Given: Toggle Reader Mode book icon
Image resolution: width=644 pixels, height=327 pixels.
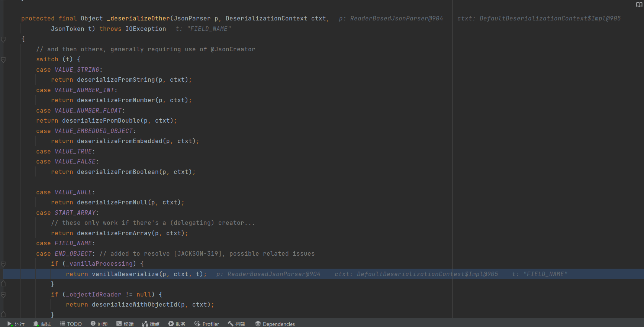Looking at the screenshot, I should [639, 4].
